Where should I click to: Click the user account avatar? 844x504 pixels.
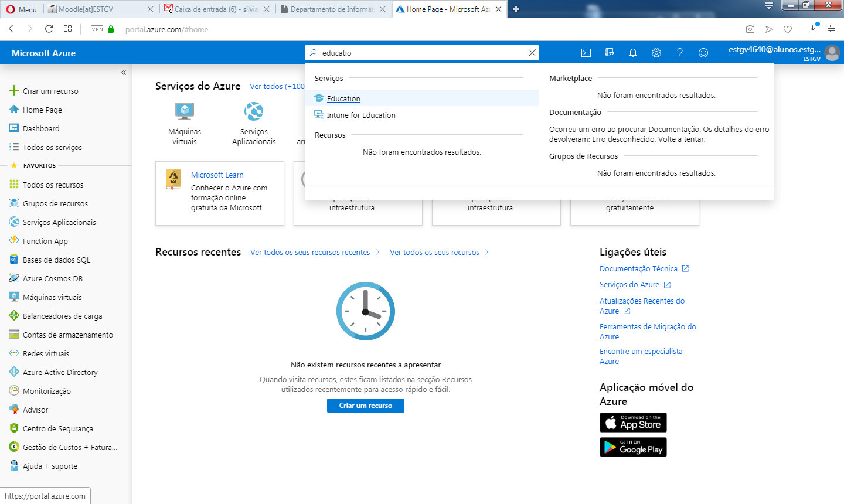pos(832,53)
